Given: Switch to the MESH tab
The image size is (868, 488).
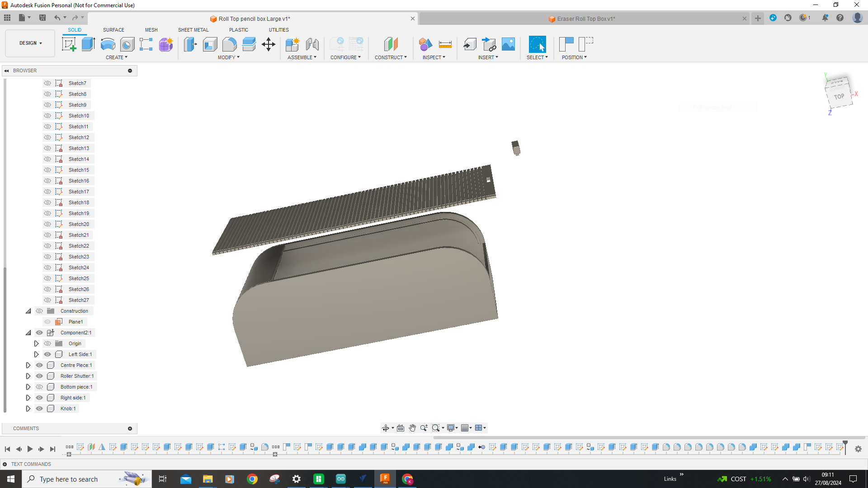Looking at the screenshot, I should pyautogui.click(x=151, y=30).
